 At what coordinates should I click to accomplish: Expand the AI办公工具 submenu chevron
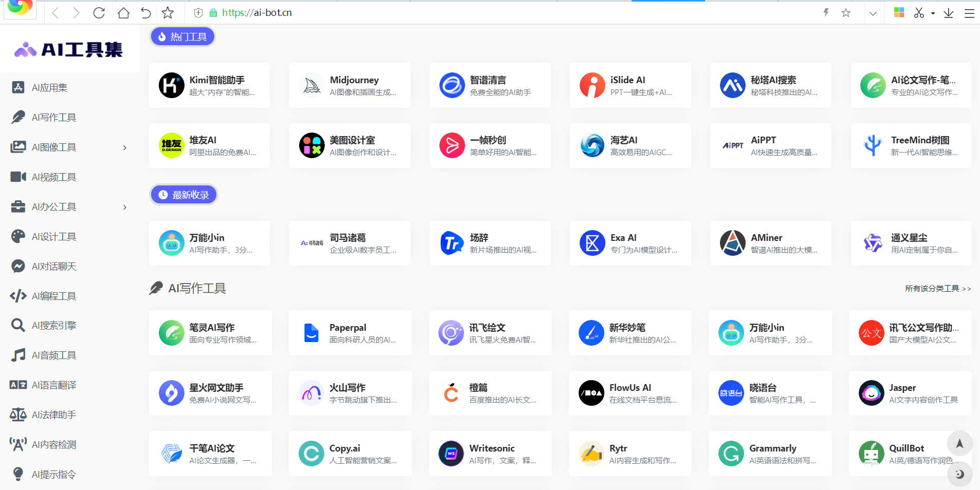pos(125,208)
